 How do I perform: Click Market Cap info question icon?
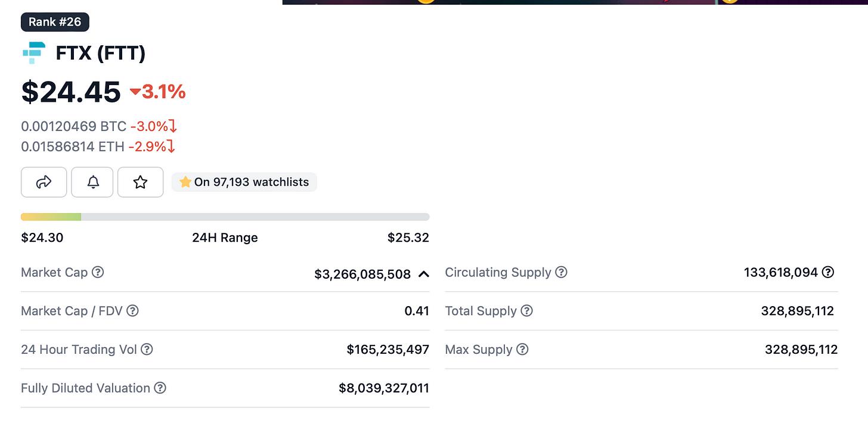click(98, 272)
